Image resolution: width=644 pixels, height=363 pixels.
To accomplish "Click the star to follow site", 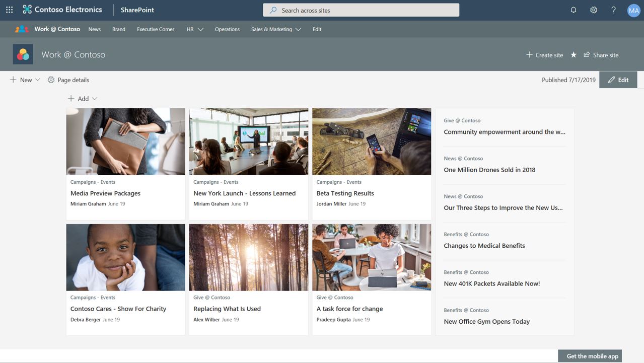I will click(573, 55).
